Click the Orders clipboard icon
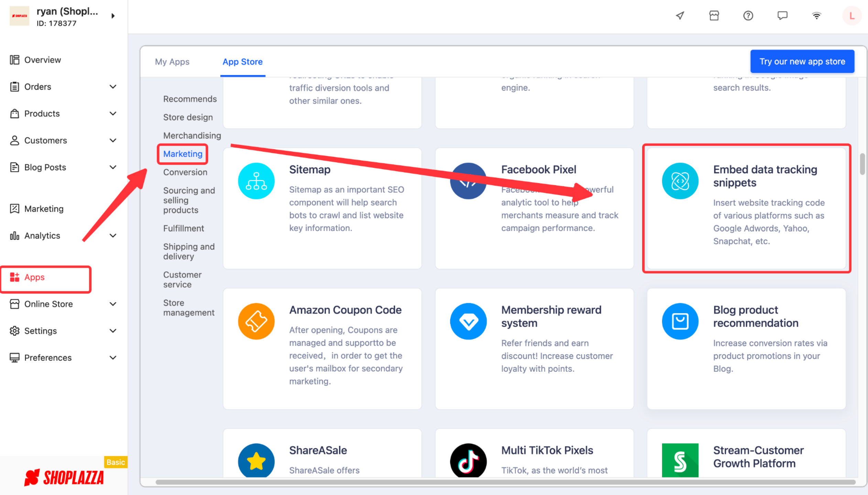 [14, 87]
